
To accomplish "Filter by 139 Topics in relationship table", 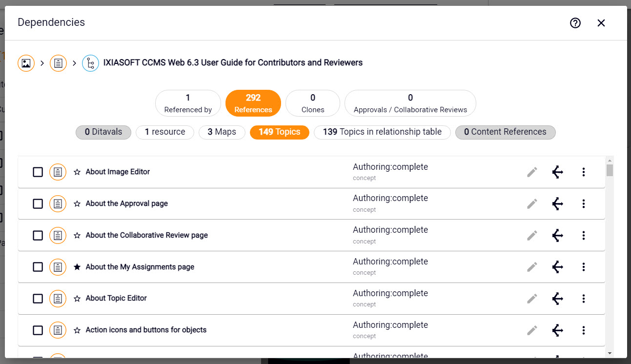I will [382, 132].
